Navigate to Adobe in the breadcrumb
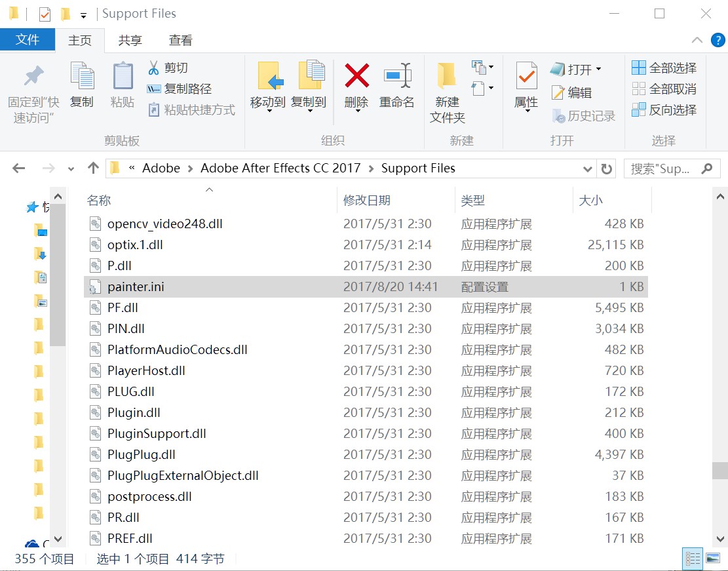 coord(161,168)
